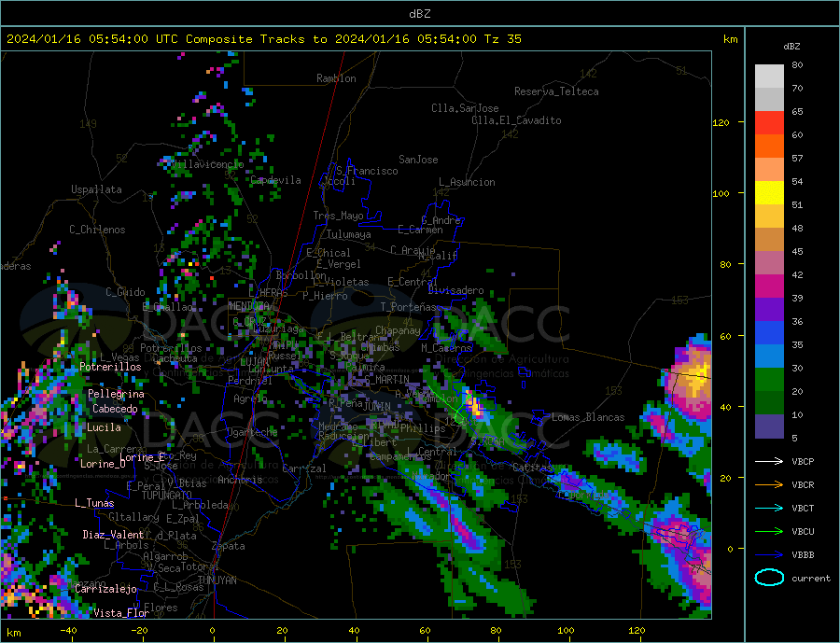This screenshot has width=840, height=643.
Task: Click the L_Asuncion label
Action: [468, 182]
